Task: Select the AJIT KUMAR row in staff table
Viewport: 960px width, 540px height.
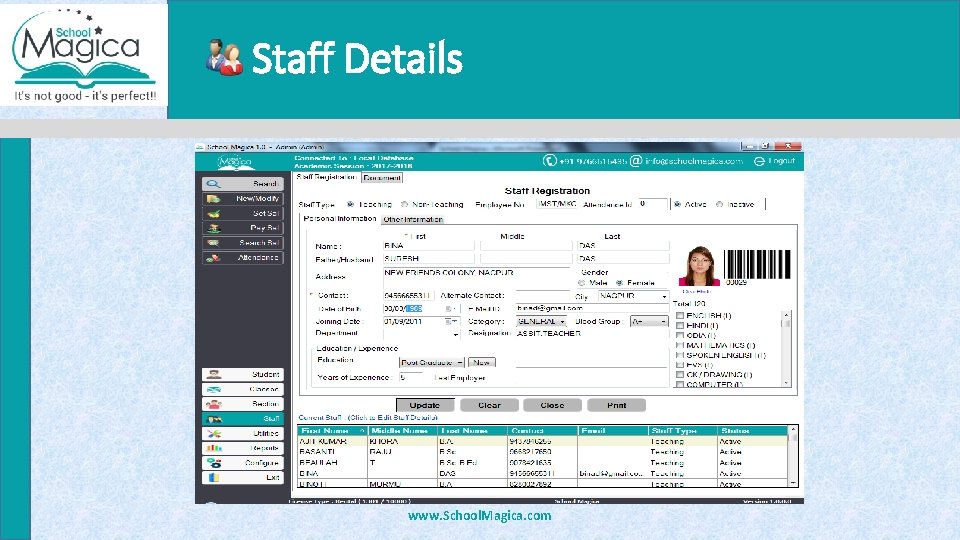Action: pos(542,441)
